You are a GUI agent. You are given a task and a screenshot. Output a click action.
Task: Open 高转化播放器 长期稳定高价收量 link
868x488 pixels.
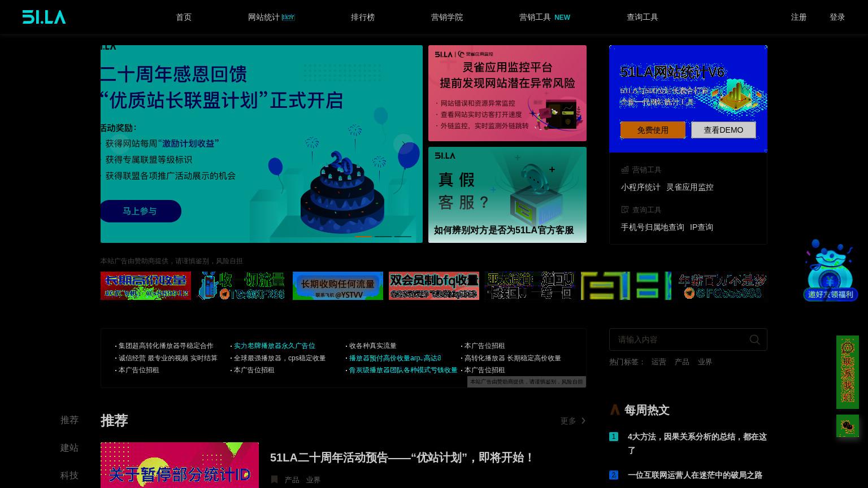click(x=513, y=358)
